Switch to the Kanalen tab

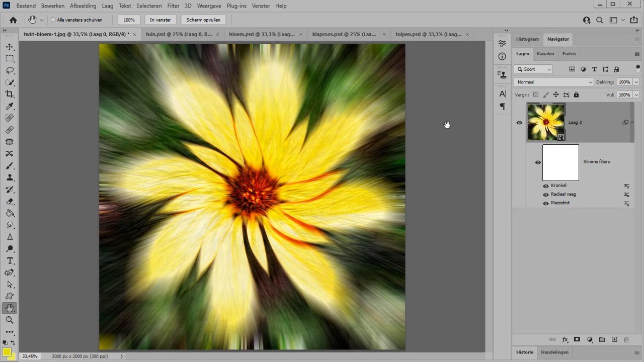[545, 54]
